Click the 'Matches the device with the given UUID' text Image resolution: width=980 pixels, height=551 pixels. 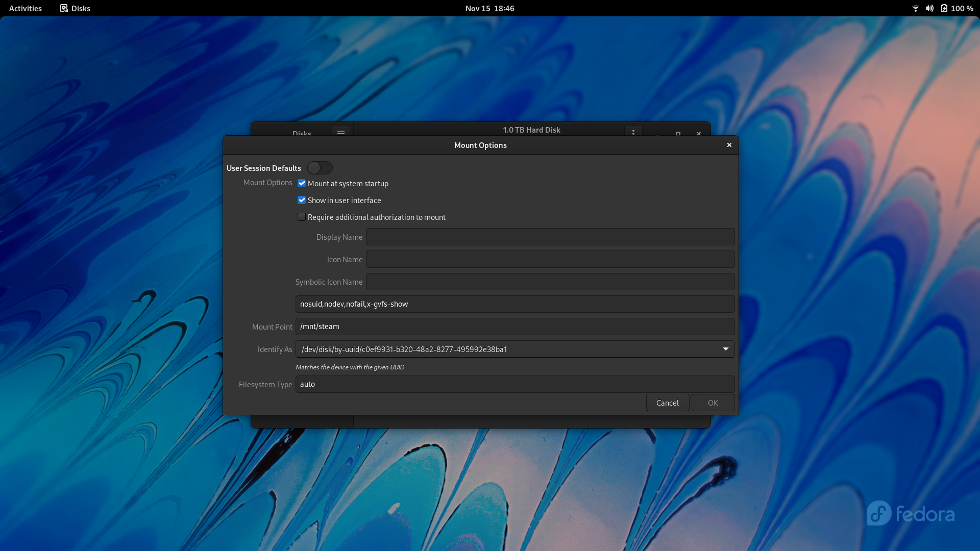click(350, 367)
